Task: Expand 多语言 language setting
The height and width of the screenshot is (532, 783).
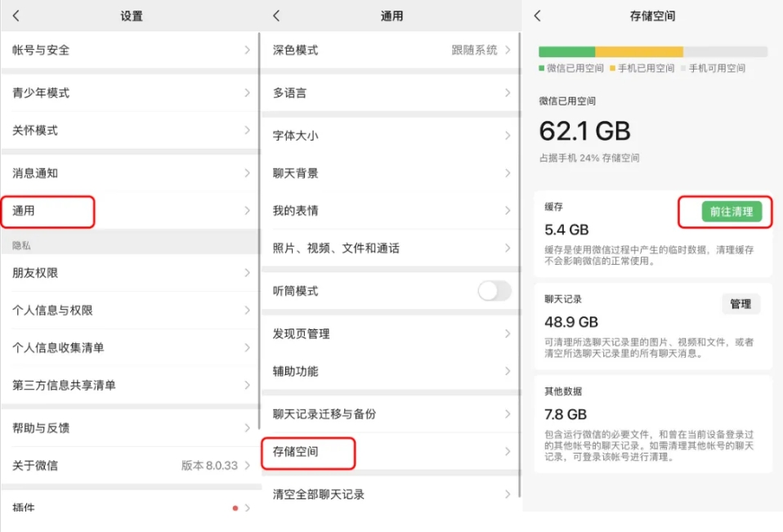Action: pos(391,93)
